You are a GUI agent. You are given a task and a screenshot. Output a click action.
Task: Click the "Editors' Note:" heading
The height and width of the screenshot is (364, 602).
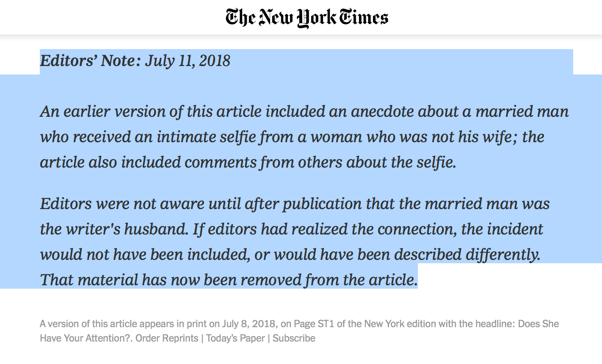tap(90, 61)
